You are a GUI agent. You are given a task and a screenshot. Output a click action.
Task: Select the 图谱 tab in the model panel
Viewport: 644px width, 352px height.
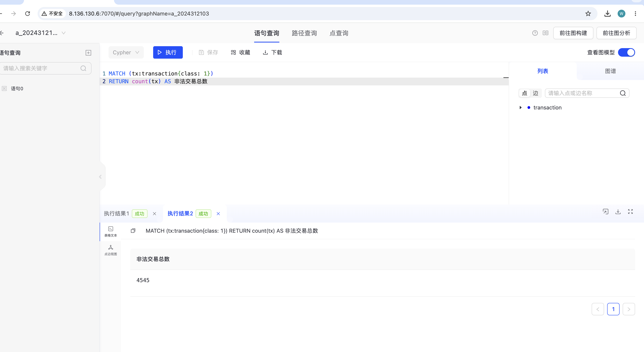click(610, 71)
